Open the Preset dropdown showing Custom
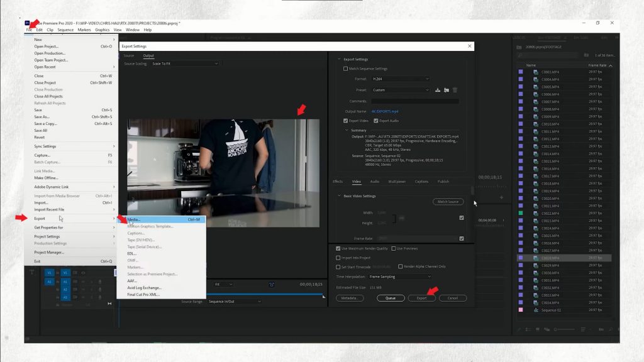This screenshot has height=362, width=644. pyautogui.click(x=401, y=90)
